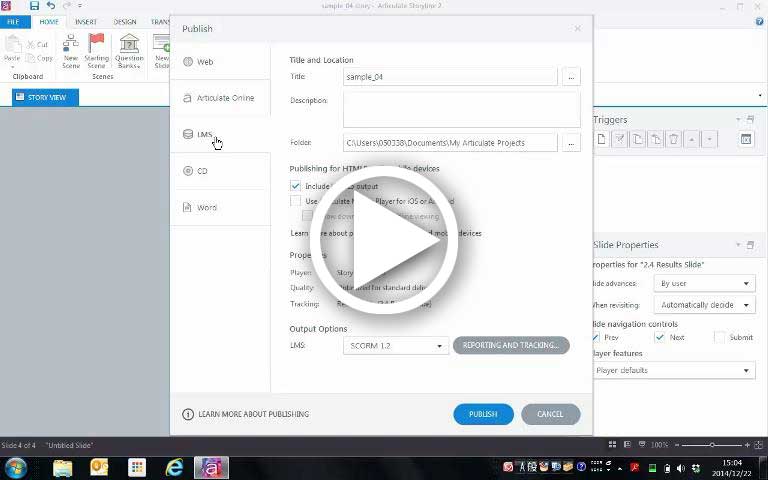
Task: Launch Internet Explorer from the taskbar
Action: [174, 468]
